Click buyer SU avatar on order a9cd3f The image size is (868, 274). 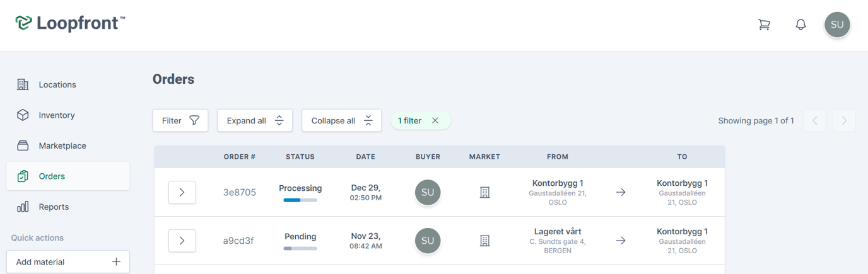tap(428, 241)
